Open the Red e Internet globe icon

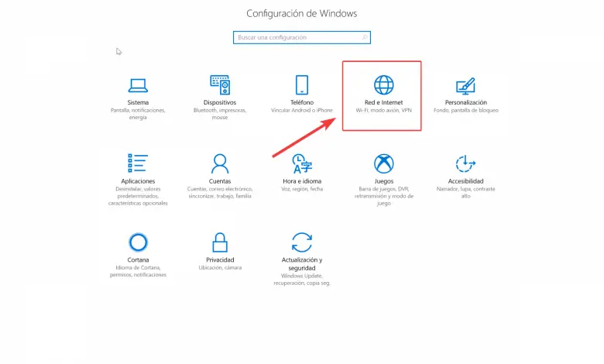[x=383, y=84]
